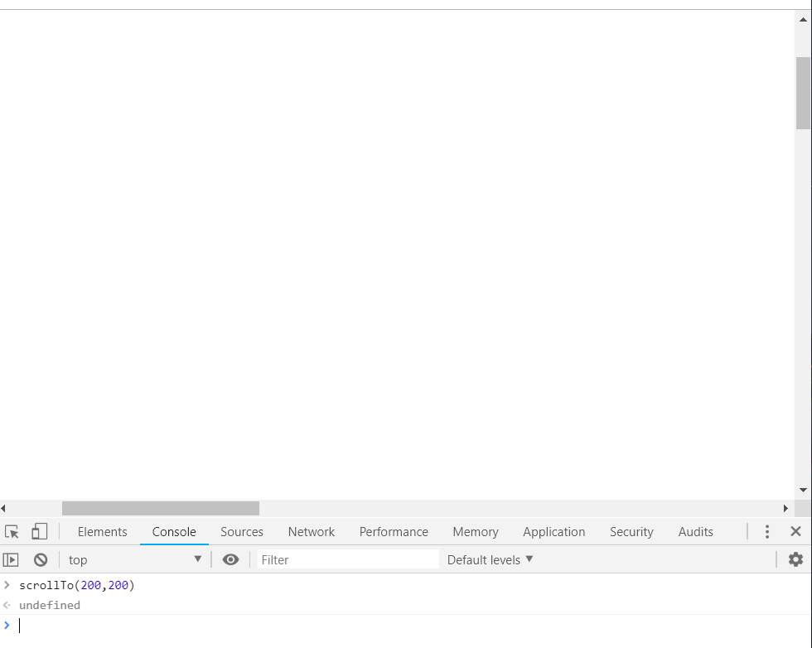This screenshot has width=812, height=648.
Task: Close DevTools with the X icon
Action: (x=795, y=531)
